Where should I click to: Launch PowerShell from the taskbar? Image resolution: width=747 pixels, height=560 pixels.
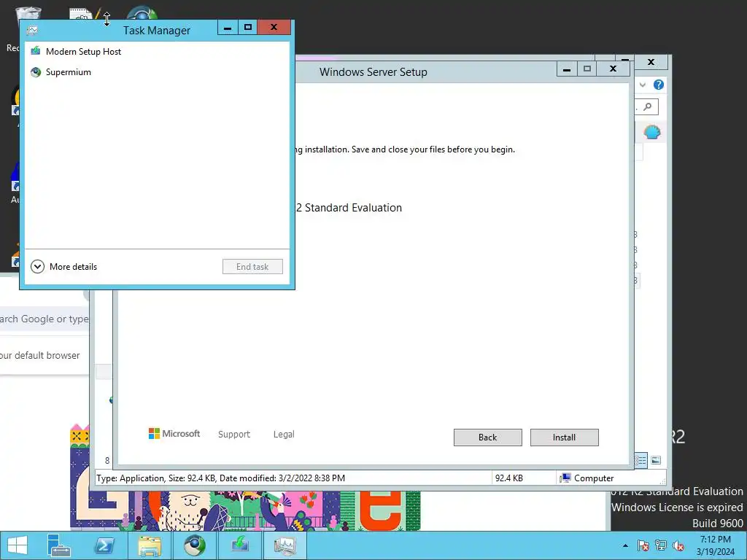point(104,545)
